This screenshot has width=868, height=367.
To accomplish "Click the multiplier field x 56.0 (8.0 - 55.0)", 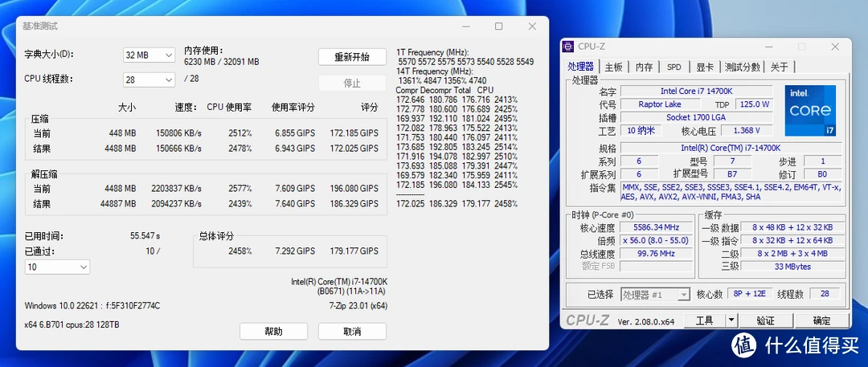I will [x=656, y=240].
